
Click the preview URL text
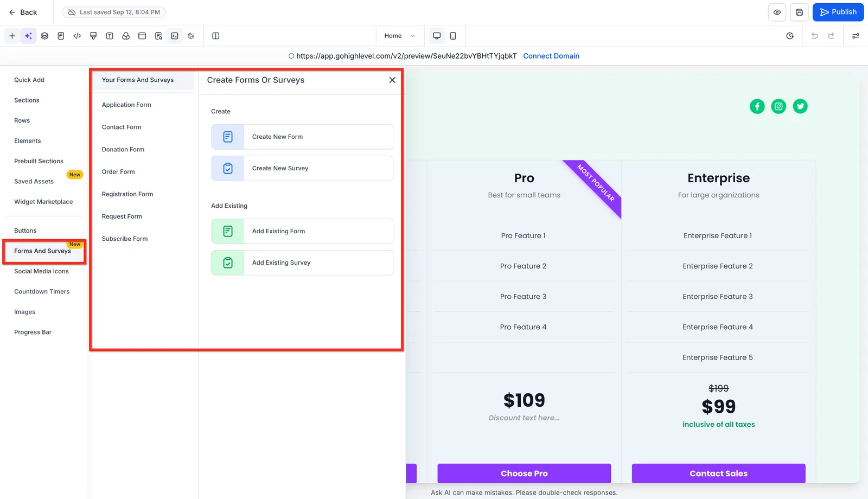(x=406, y=56)
